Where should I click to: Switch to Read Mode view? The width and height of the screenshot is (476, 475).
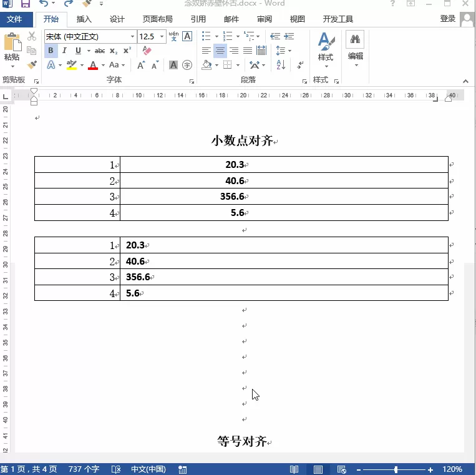click(x=294, y=469)
